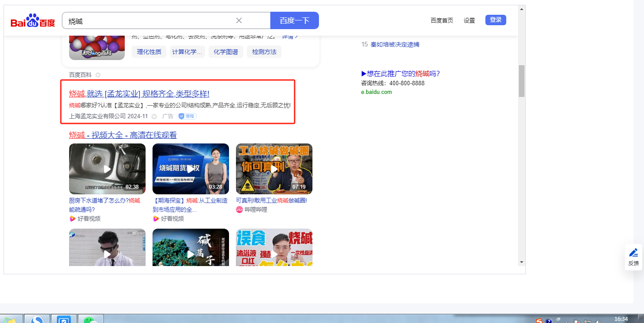This screenshot has height=323, width=644.
Task: Open WeChat from the taskbar
Action: [x=90, y=320]
